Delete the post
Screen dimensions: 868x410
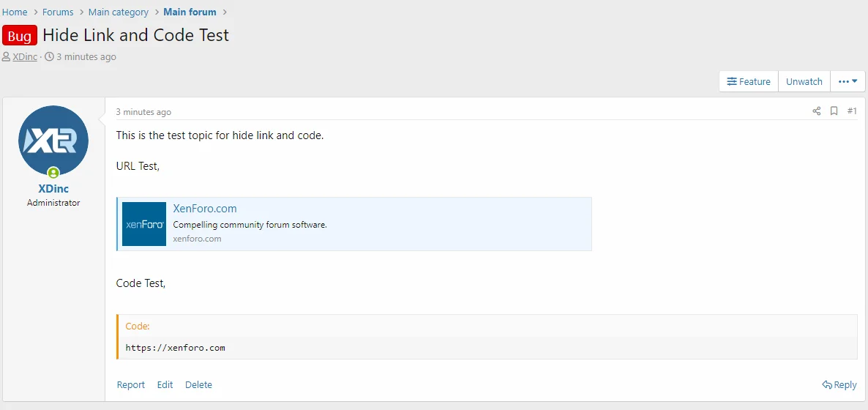coord(198,385)
